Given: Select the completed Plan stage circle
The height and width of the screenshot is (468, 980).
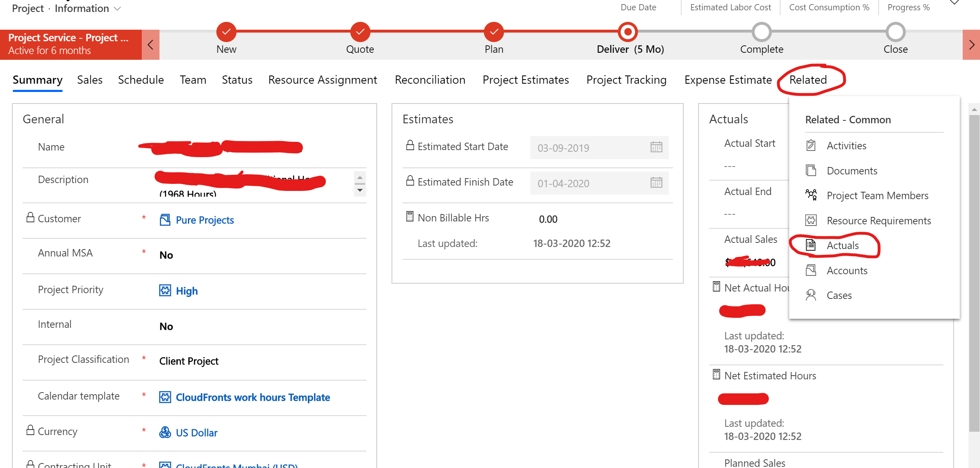Looking at the screenshot, I should 494,32.
